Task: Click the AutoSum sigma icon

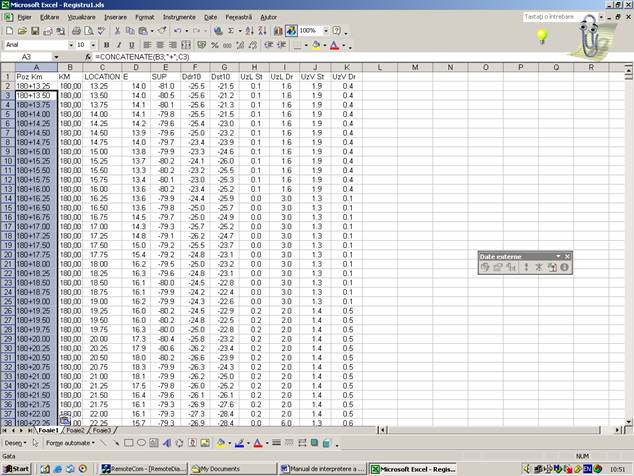Action: [230, 31]
